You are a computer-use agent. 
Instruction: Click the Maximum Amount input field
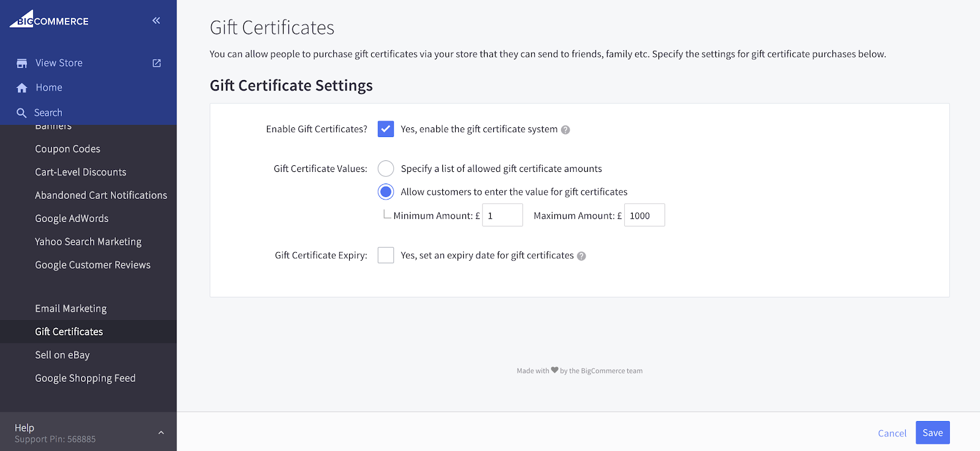(644, 215)
